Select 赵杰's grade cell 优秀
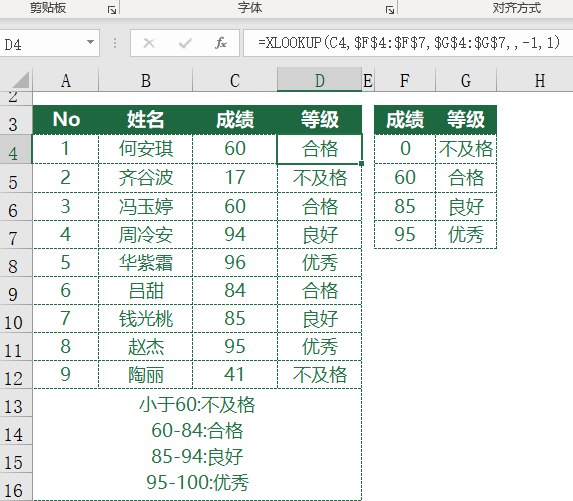 point(319,346)
